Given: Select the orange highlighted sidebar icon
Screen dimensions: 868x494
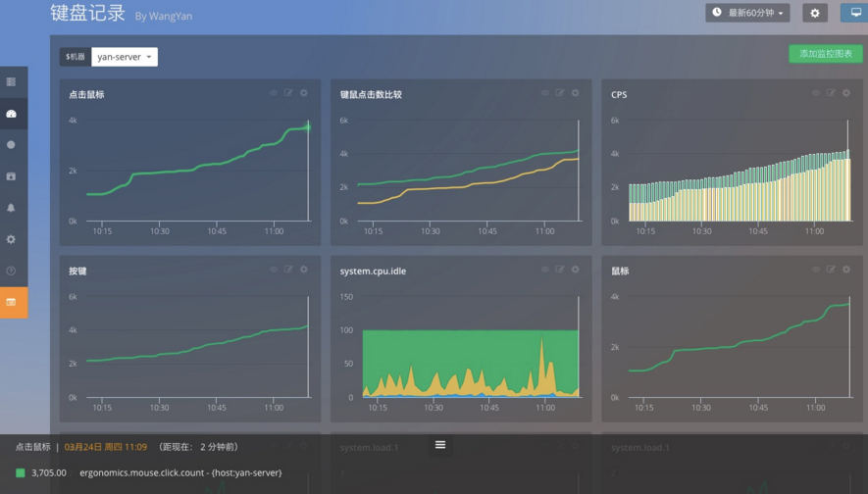Looking at the screenshot, I should tap(12, 303).
